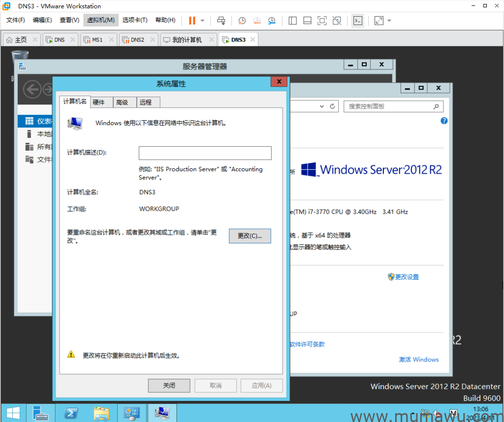Click Send Ctrl+Alt+Del toolbar icon

(221, 21)
